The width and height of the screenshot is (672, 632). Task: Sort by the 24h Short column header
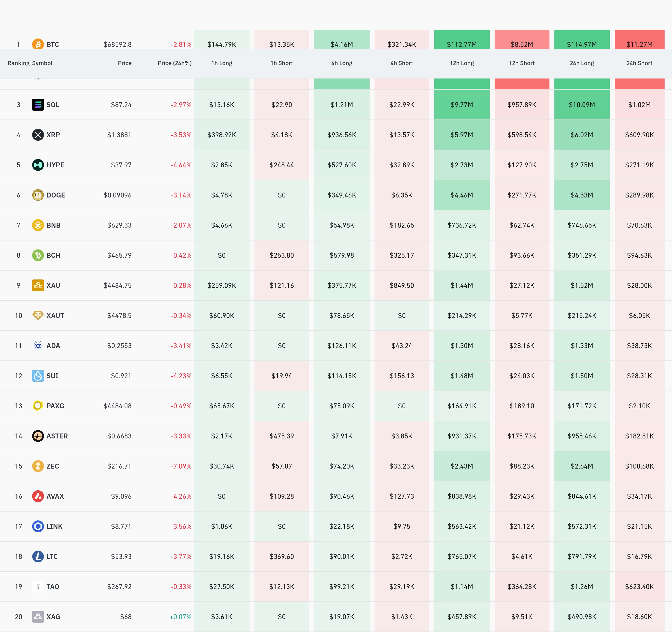point(639,63)
